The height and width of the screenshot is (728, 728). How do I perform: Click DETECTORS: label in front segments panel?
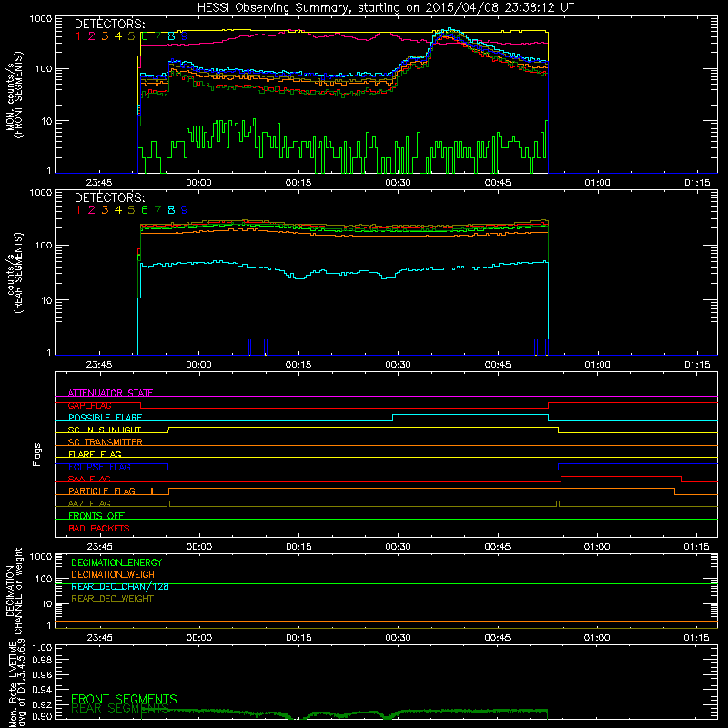point(109,24)
